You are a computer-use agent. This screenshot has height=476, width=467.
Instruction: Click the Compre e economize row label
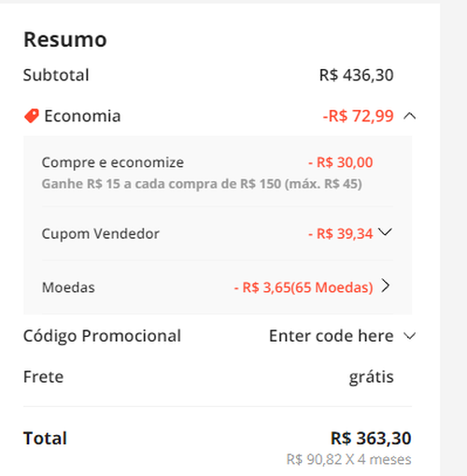point(113,162)
